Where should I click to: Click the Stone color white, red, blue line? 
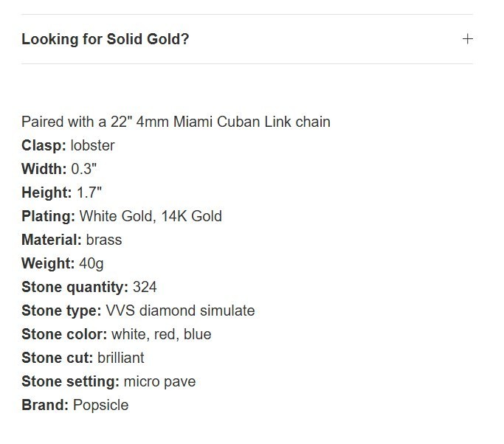click(x=117, y=334)
